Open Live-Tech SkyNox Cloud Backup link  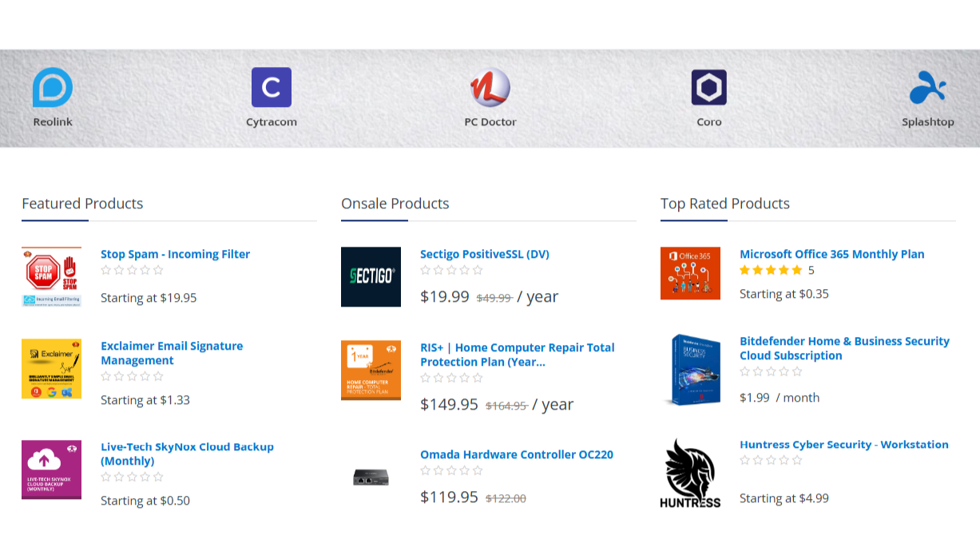187,454
